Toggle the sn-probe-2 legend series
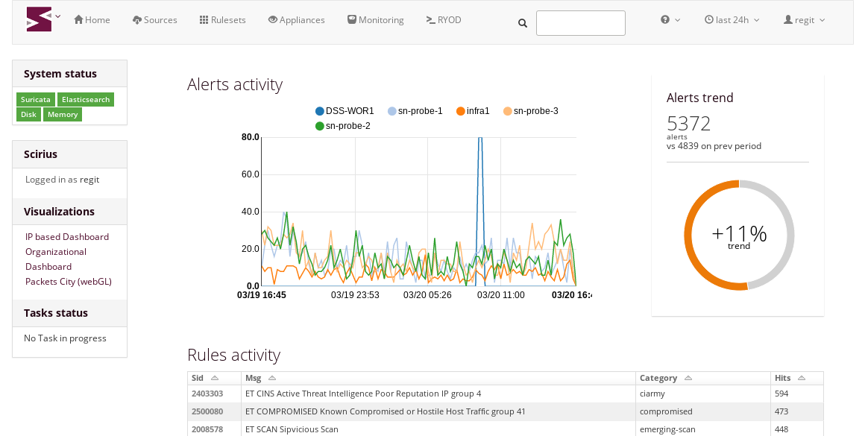The height and width of the screenshot is (436, 868). pos(343,126)
